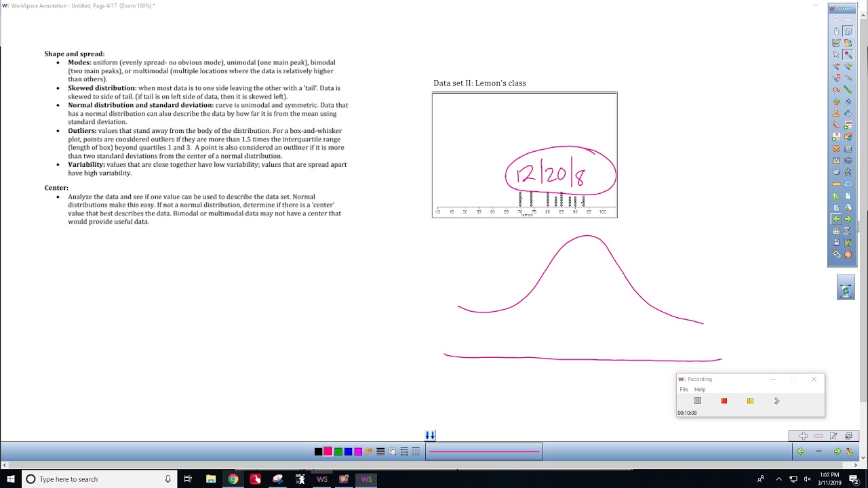
Task: Click the blue double down arrows handle
Action: [x=430, y=435]
